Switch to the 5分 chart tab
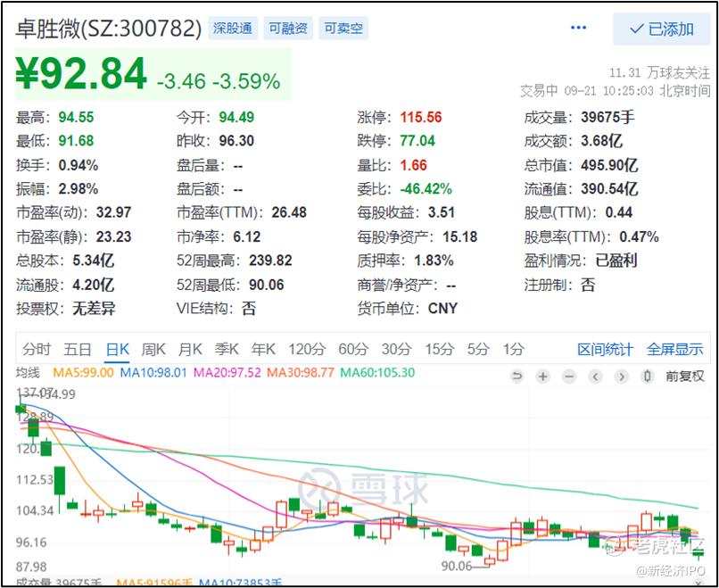Viewport: 719px width, 588px height. click(478, 350)
